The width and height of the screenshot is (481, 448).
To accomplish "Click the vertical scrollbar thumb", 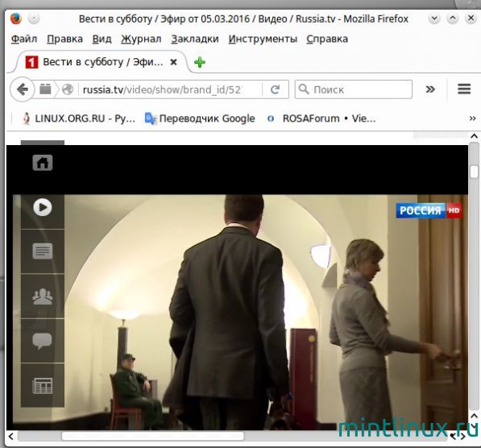I will pyautogui.click(x=475, y=172).
